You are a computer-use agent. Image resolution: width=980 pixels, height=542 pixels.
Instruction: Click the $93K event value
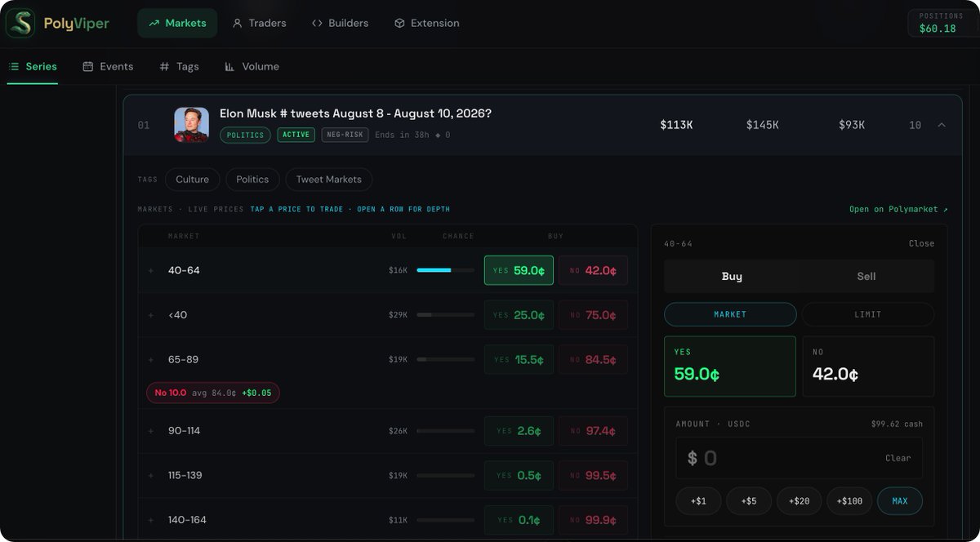pos(852,125)
